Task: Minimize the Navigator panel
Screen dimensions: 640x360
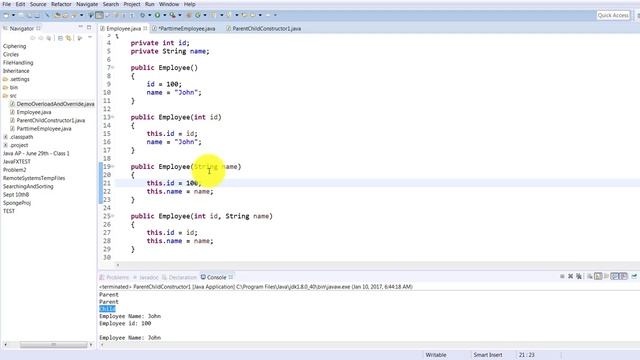Action: click(80, 27)
